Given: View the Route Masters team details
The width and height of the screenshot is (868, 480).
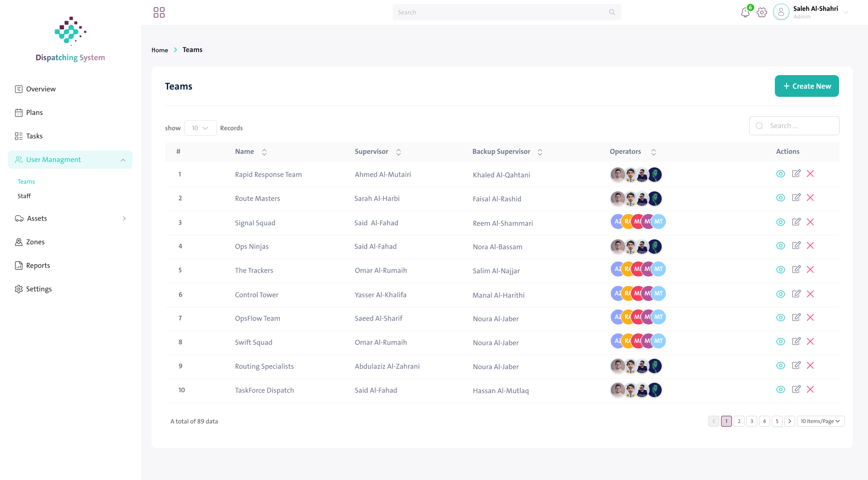Looking at the screenshot, I should point(780,198).
